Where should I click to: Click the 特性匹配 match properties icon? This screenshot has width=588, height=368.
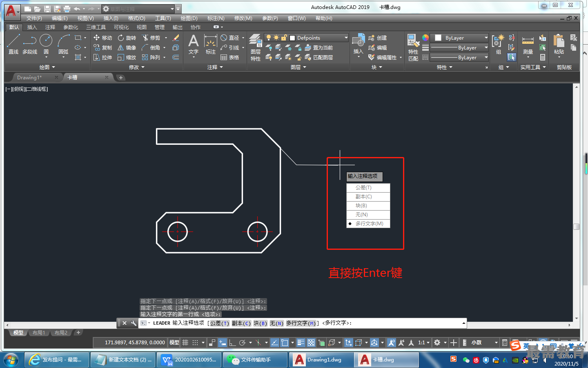[x=413, y=48]
